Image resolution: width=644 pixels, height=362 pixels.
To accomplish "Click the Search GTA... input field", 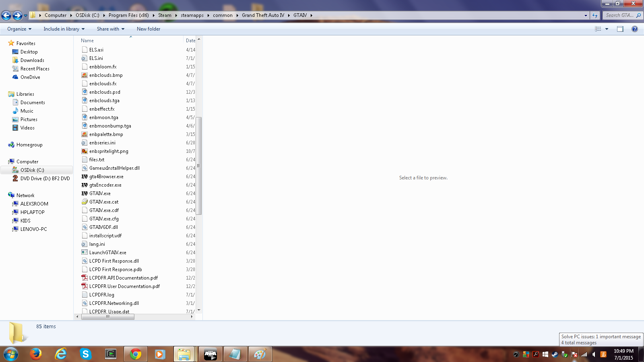I will coord(622,15).
